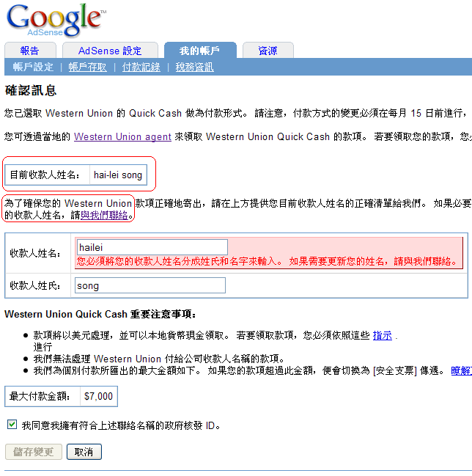This screenshot has height=476, width=472.
Task: Switch to the AdSense 設定 tab
Action: coord(110,51)
